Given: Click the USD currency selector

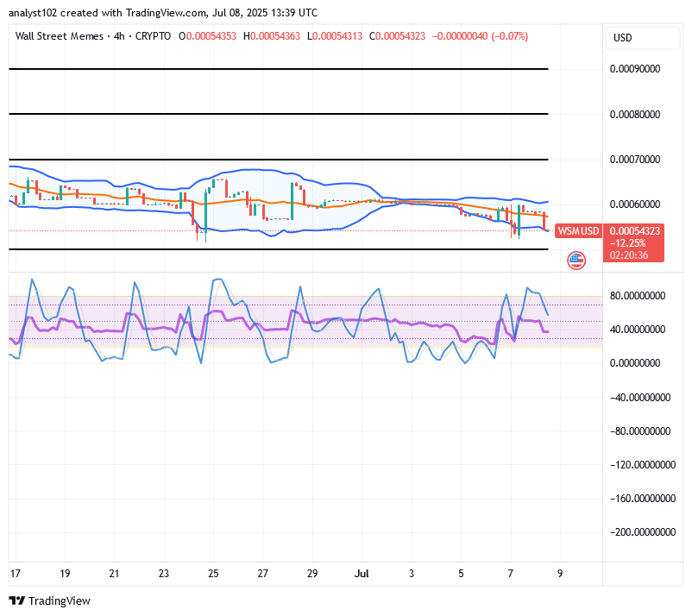Looking at the screenshot, I should pyautogui.click(x=642, y=38).
